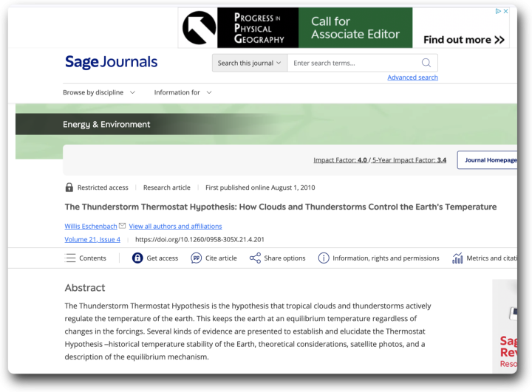
Task: Click the Information, rights and permissions icon
Action: [324, 258]
